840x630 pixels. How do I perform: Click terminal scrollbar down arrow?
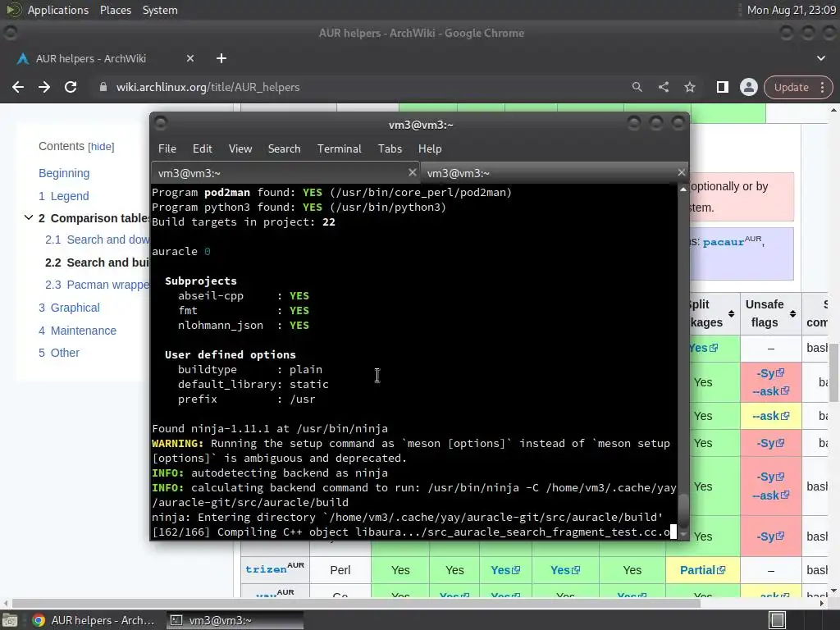tap(683, 534)
